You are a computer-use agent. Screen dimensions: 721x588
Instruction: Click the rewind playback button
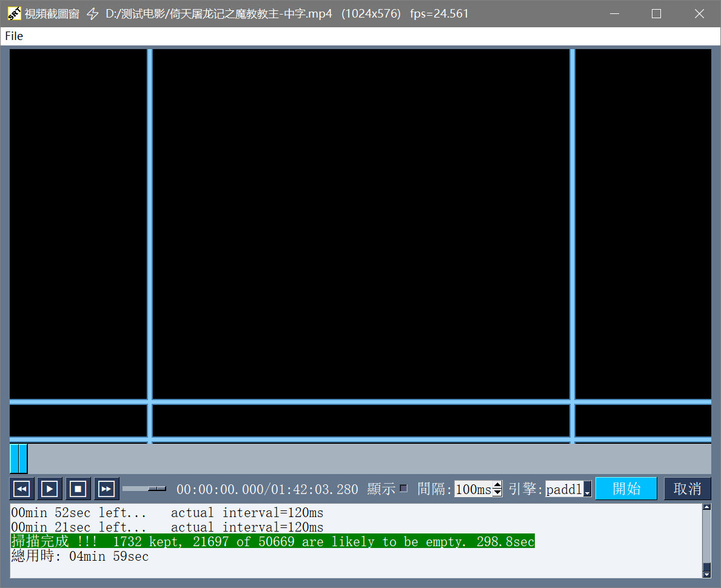coord(22,489)
